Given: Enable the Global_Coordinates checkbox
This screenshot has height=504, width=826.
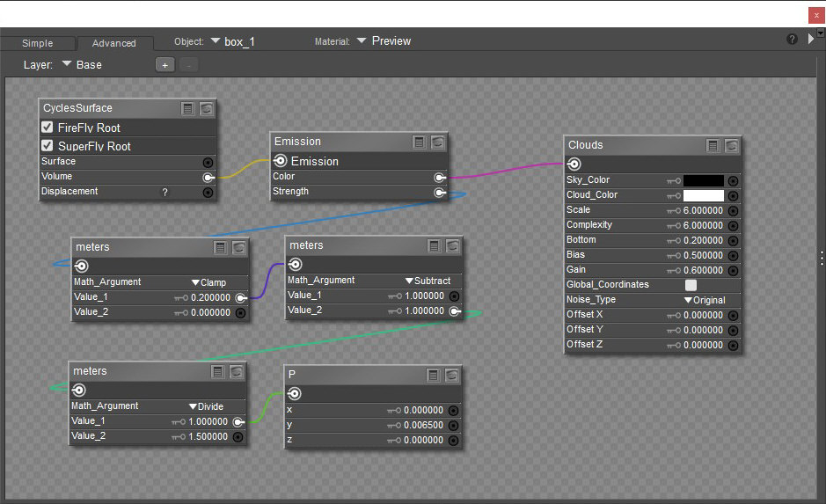Looking at the screenshot, I should click(691, 285).
